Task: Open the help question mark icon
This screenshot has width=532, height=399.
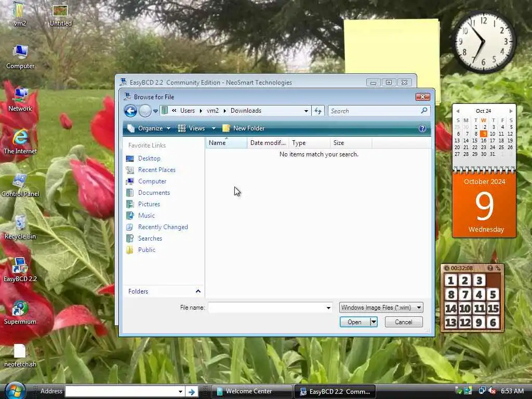Action: tap(422, 128)
